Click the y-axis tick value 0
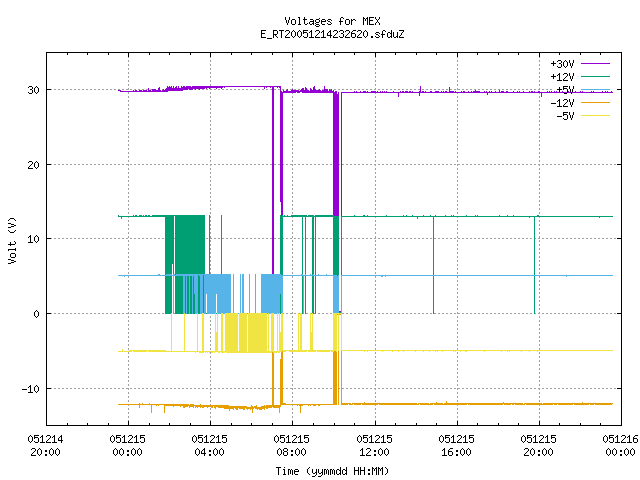Image resolution: width=640 pixels, height=480 pixels. (x=37, y=314)
